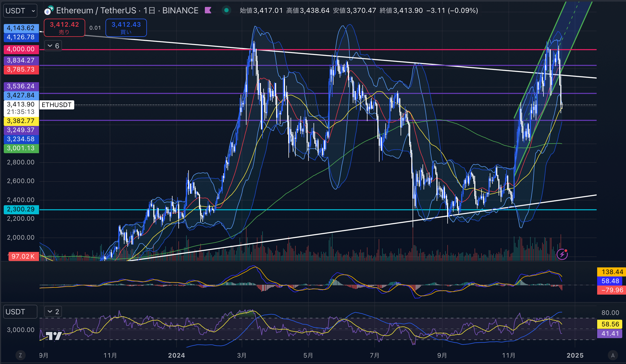
Task: Open the USDT dropdown in the RSI pane
Action: pos(20,312)
